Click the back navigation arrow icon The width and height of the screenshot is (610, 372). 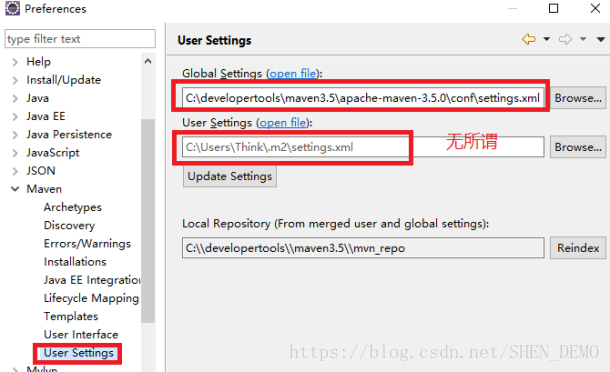tap(529, 39)
